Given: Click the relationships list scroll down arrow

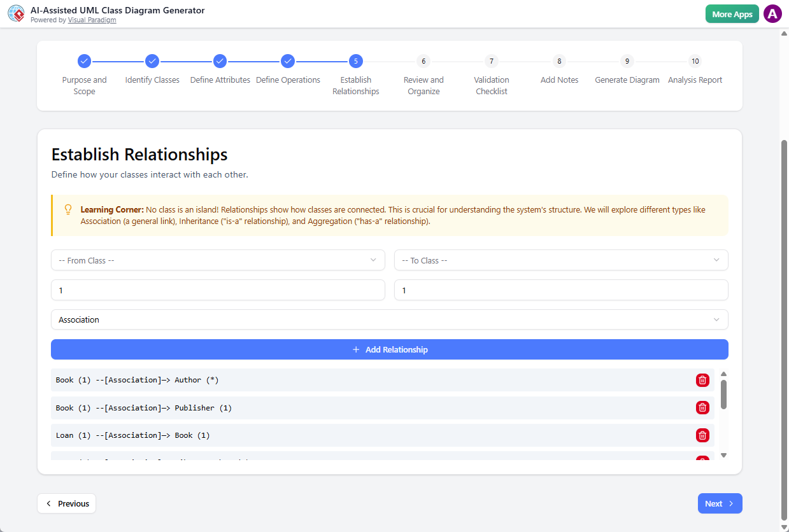Looking at the screenshot, I should 723,455.
